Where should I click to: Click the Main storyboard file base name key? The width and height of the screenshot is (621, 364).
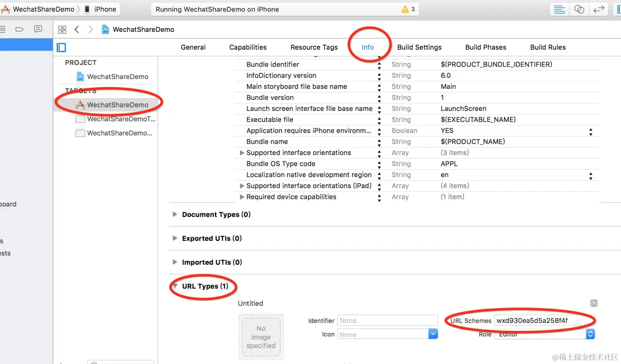[x=296, y=86]
